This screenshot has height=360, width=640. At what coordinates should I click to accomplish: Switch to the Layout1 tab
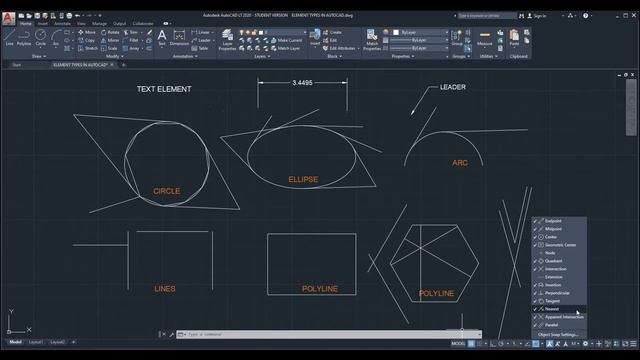36,342
